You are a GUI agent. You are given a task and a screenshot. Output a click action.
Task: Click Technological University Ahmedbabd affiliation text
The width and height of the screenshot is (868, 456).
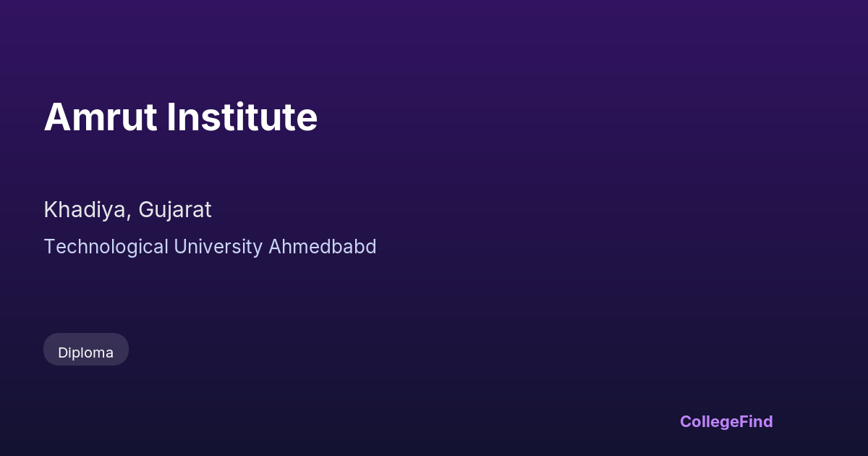(210, 247)
